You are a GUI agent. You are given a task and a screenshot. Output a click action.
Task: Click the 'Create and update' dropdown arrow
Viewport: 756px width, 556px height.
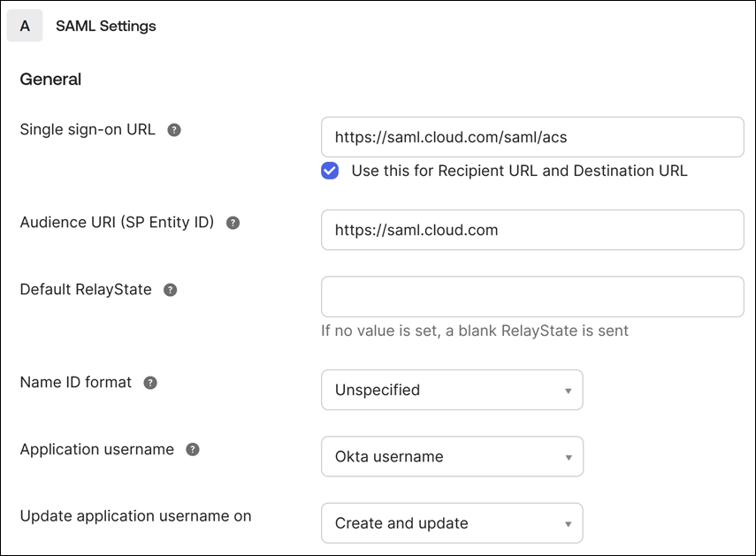[x=568, y=524]
